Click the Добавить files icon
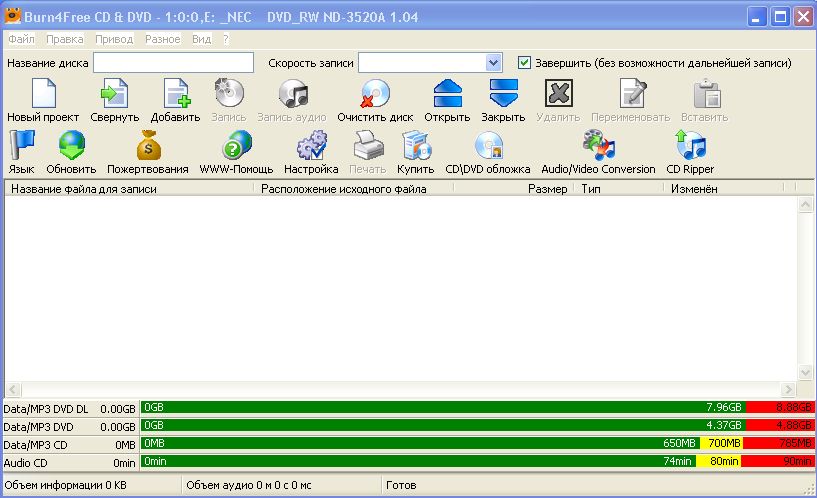The width and height of the screenshot is (817, 498). click(x=177, y=93)
